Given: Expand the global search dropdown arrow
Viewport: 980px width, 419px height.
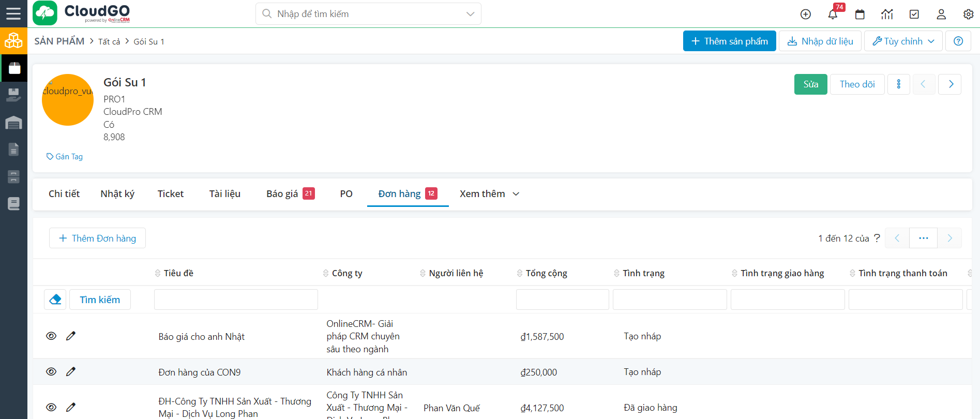Looking at the screenshot, I should click(x=470, y=14).
